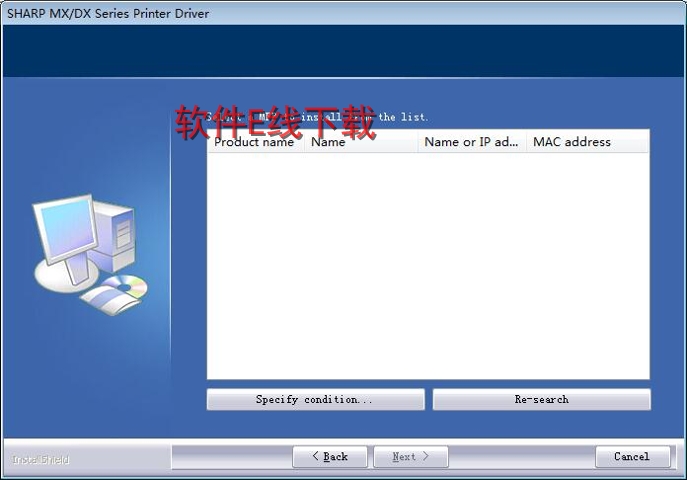Click the red Chinese watermark text
The height and width of the screenshot is (480, 687).
(276, 124)
